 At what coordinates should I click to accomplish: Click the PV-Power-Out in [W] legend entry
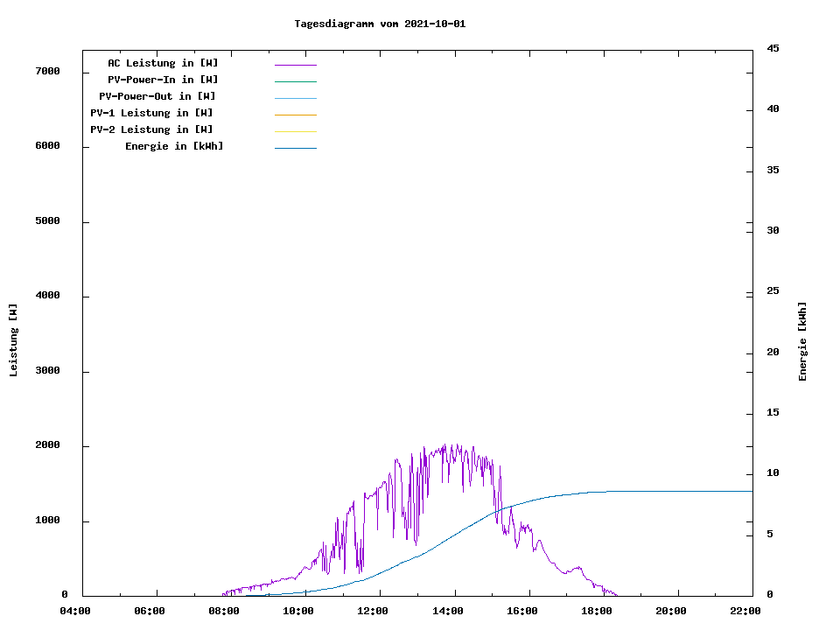click(157, 96)
